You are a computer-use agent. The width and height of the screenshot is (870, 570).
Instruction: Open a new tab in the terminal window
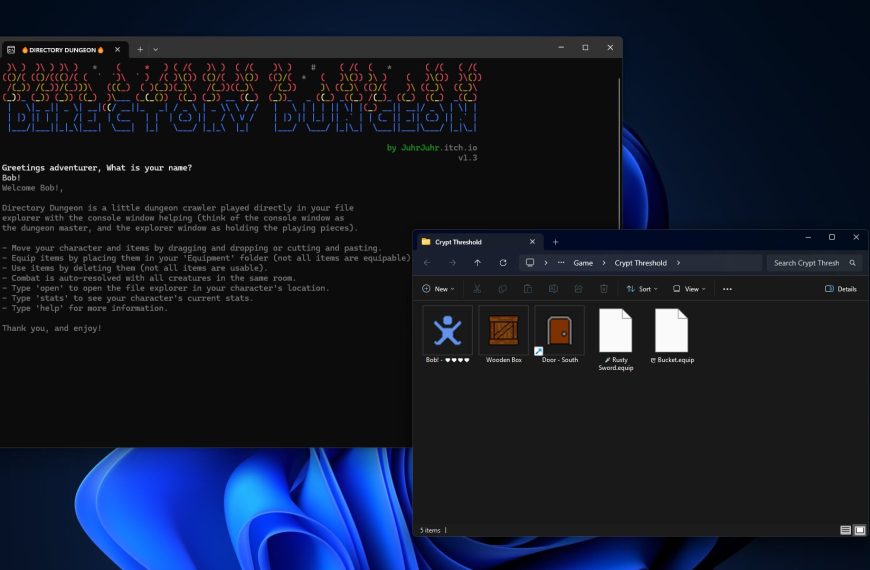tap(140, 49)
